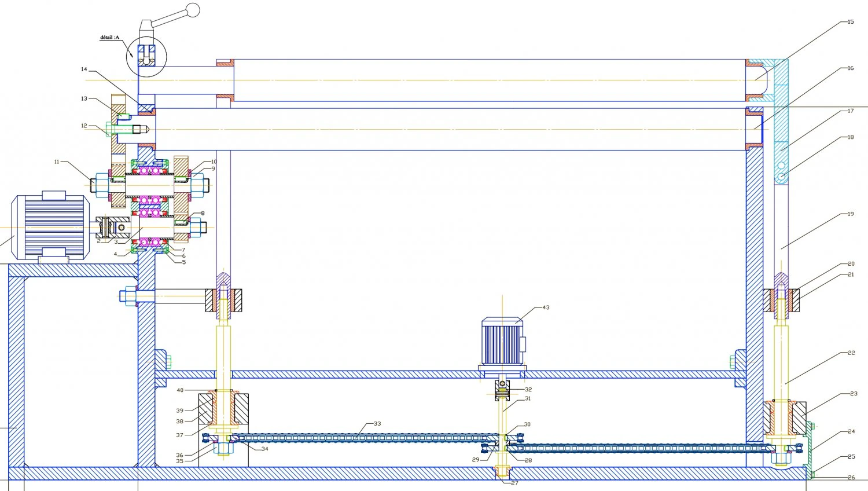Click the large electric motor on left
The image size is (868, 491).
pos(51,226)
